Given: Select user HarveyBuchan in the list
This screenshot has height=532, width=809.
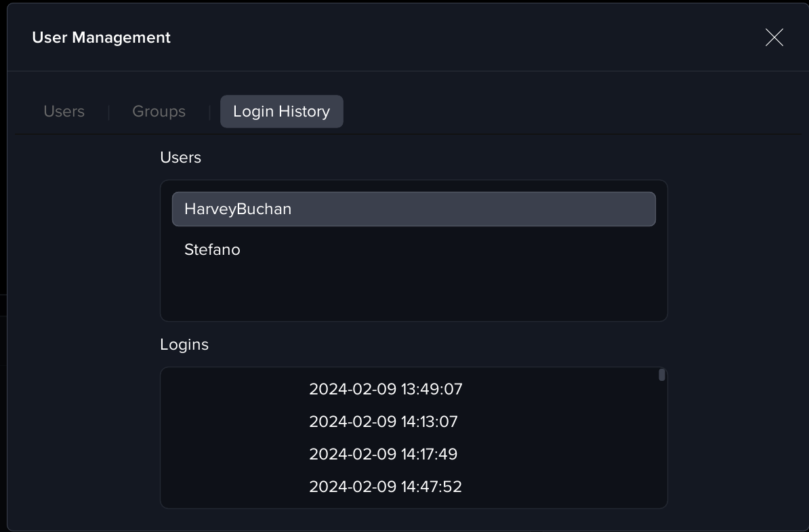Looking at the screenshot, I should [413, 209].
